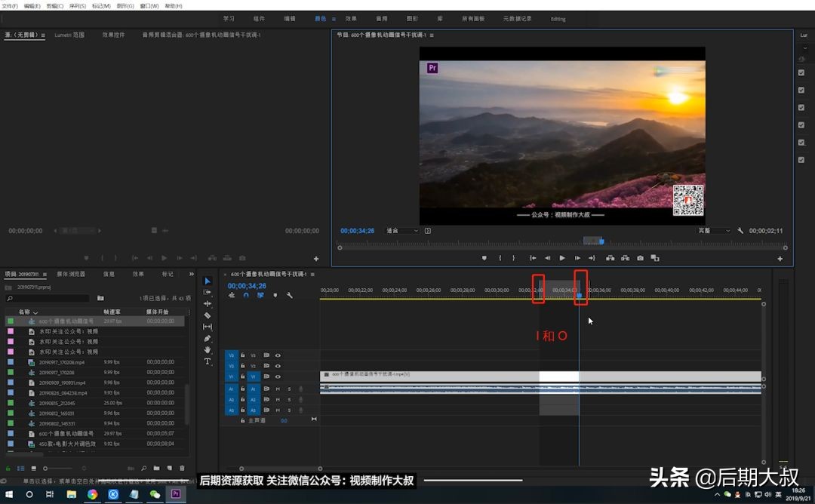Select the Hand tool
815x504 pixels.
[x=208, y=350]
